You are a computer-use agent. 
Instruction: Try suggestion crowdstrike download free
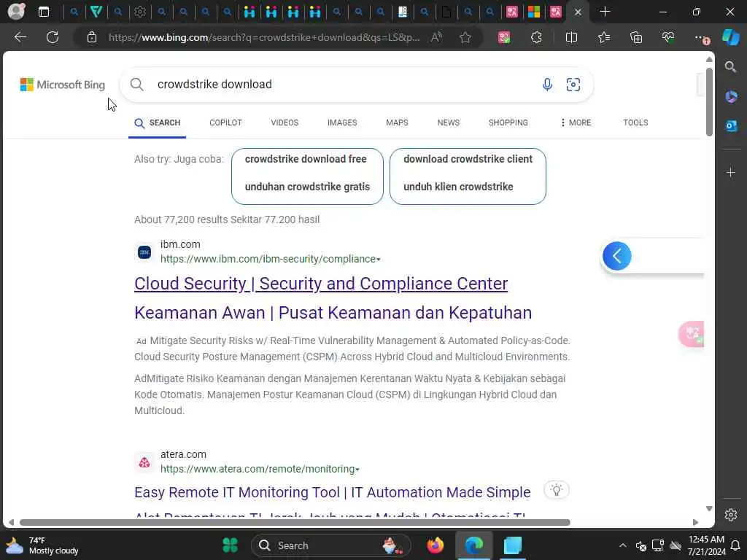pos(307,176)
